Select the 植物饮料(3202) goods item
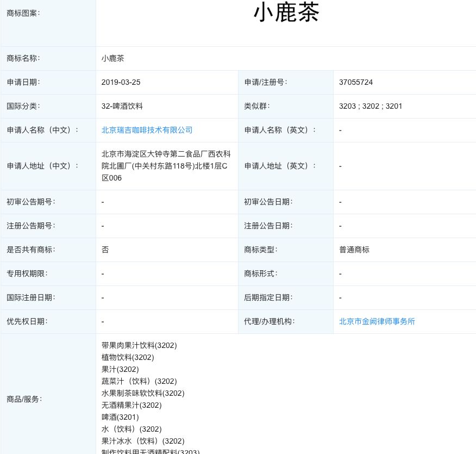Viewport: 476px width, 454px height. tap(123, 357)
